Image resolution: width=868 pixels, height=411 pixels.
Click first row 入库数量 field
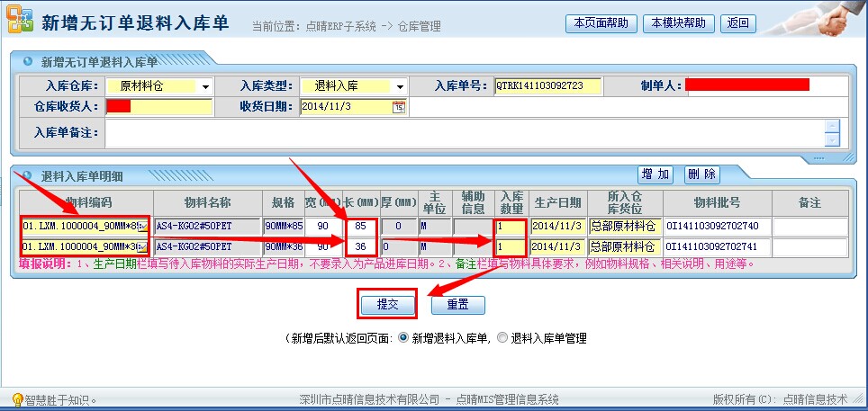point(510,226)
